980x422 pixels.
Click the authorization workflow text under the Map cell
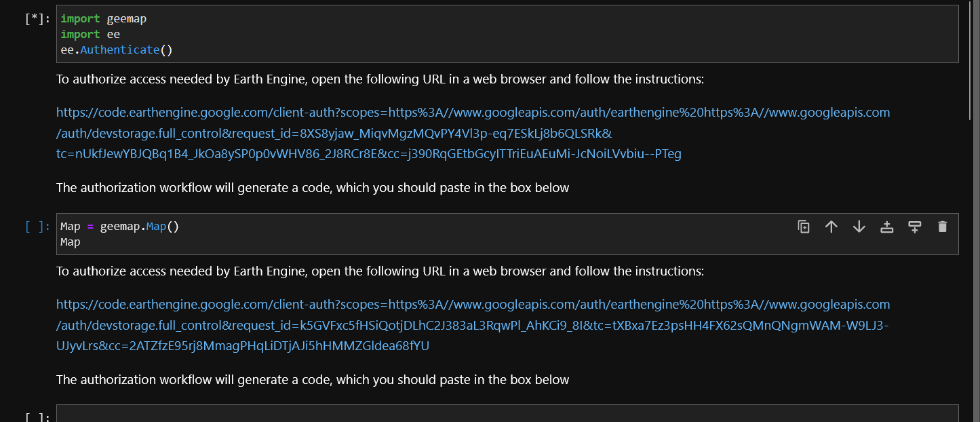coord(313,380)
